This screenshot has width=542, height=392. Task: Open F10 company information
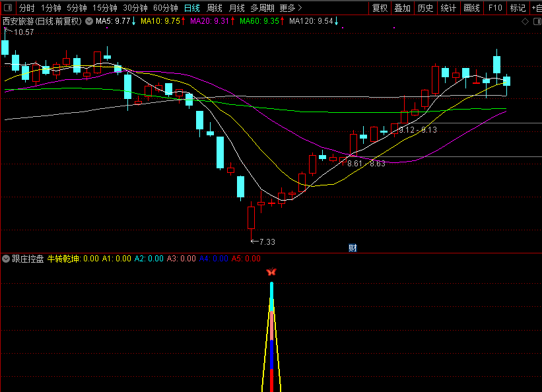[495, 8]
